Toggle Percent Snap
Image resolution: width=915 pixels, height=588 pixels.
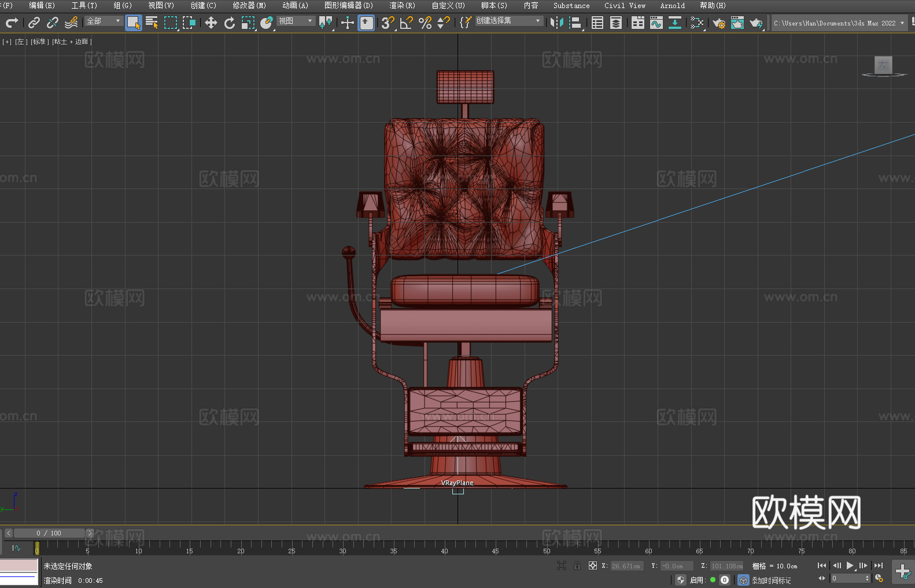coord(425,23)
